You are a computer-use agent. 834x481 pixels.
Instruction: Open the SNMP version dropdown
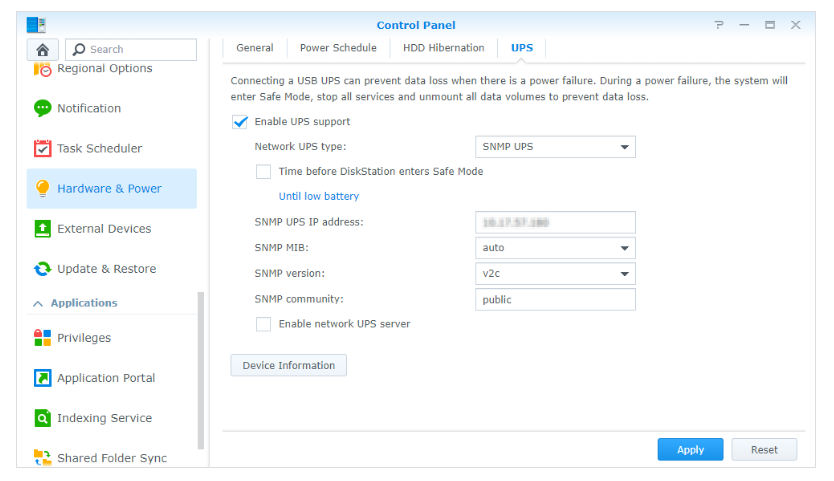tap(555, 273)
